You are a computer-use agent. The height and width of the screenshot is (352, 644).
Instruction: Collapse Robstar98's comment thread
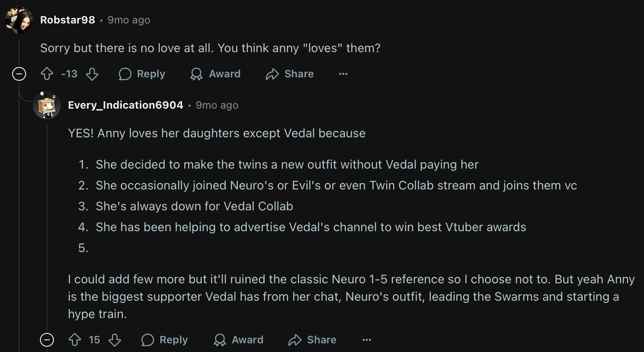coord(19,74)
